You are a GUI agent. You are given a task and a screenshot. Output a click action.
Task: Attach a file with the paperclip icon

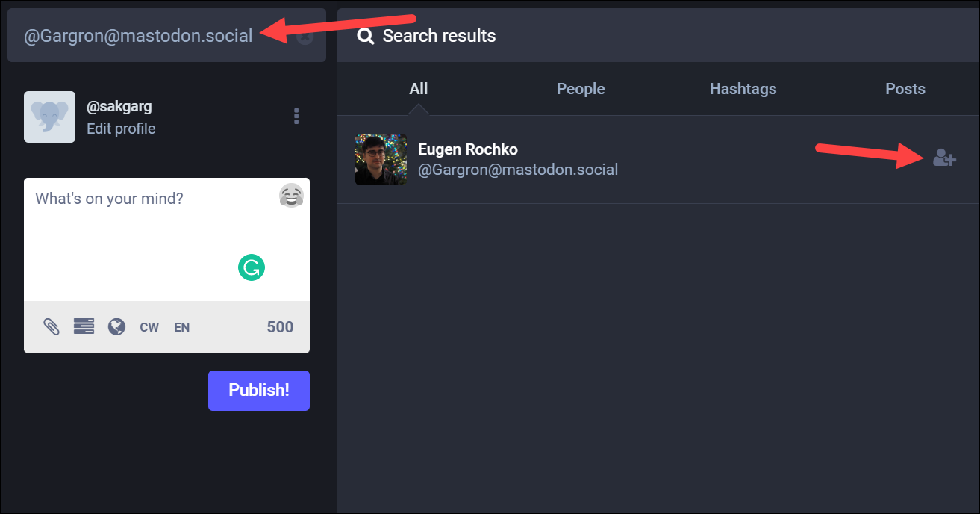(x=52, y=326)
